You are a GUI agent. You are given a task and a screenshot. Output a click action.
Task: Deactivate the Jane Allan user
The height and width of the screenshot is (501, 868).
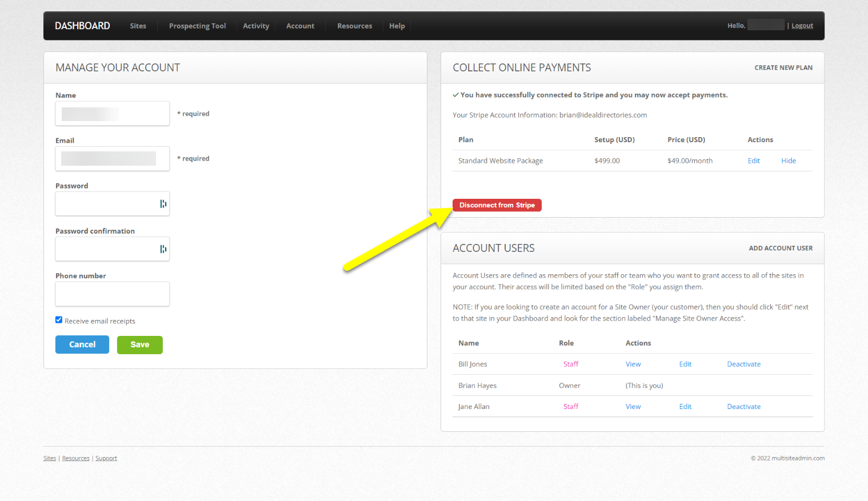click(x=743, y=406)
